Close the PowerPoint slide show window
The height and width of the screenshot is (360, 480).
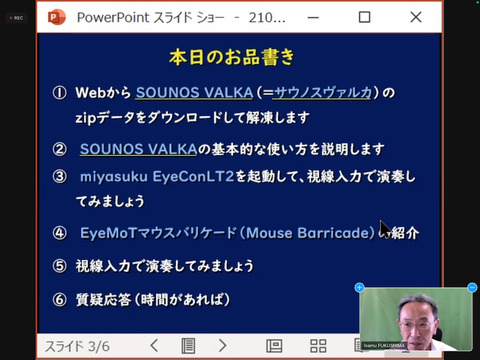(416, 17)
